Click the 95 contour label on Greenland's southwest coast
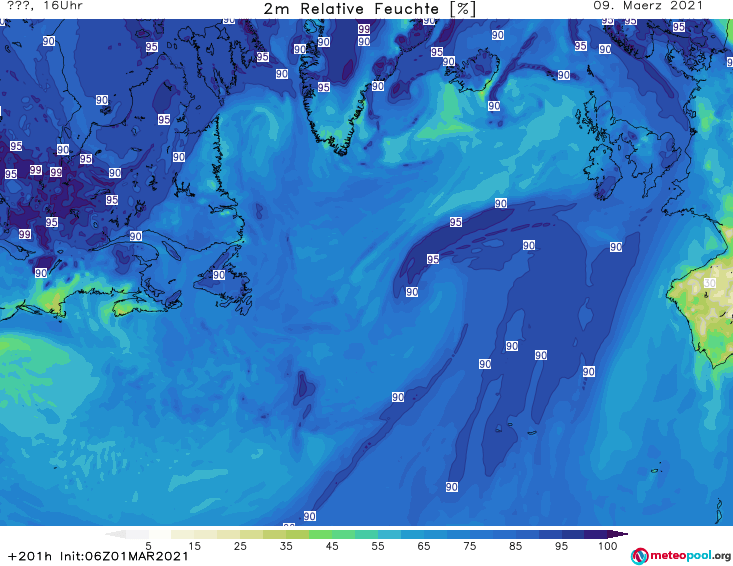The width and height of the screenshot is (733, 566). tap(323, 87)
